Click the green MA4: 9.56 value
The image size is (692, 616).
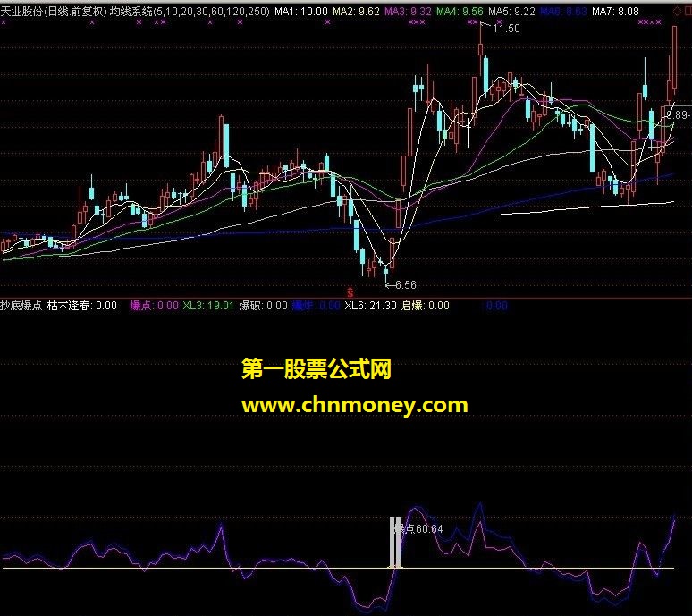coord(460,12)
